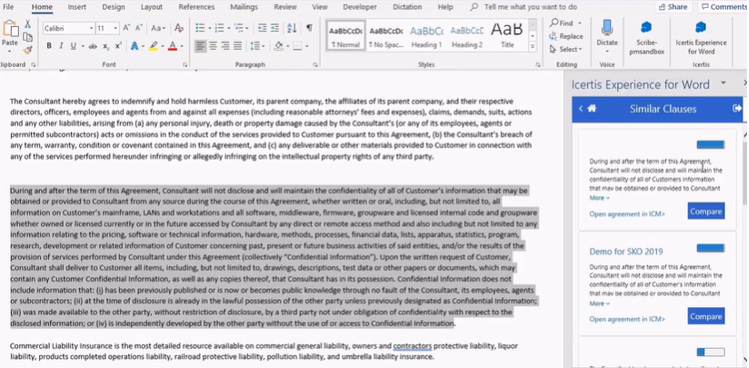
Task: Open borders button in Paragraph group
Action: pyautogui.click(x=297, y=46)
